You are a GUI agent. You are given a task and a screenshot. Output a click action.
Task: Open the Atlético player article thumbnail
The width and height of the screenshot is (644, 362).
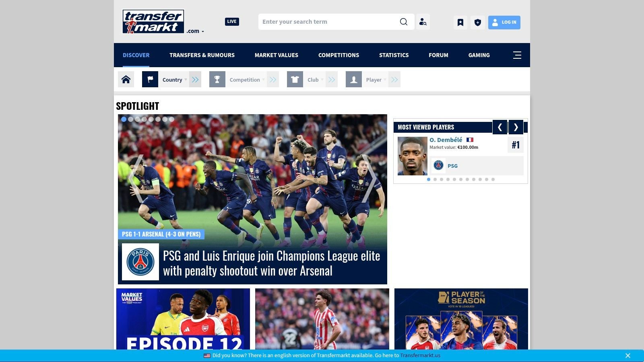point(322,319)
